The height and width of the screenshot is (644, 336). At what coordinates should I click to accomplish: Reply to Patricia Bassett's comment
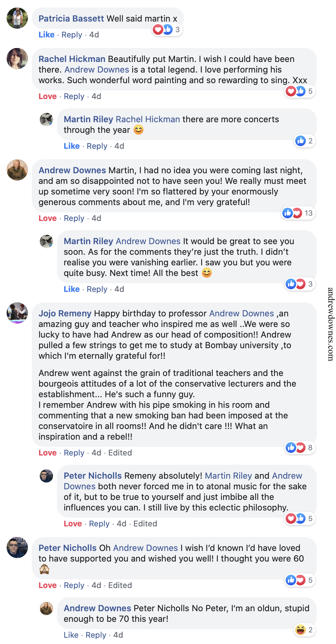point(72,35)
